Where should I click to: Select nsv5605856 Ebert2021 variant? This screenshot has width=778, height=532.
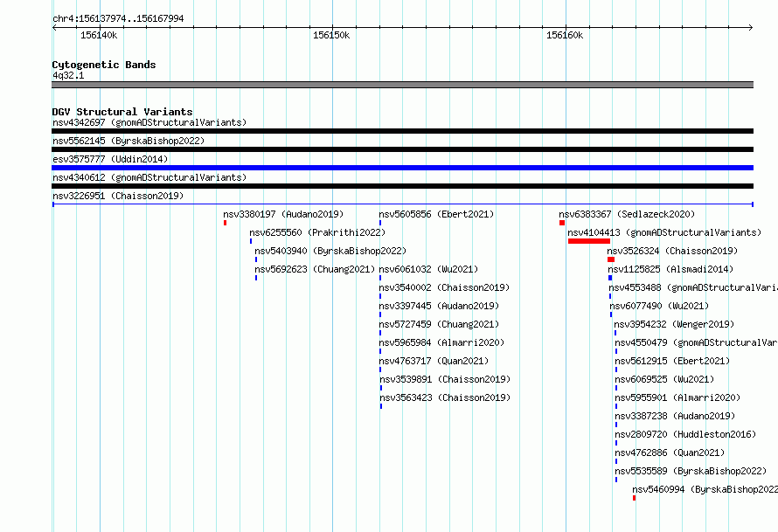click(x=436, y=214)
